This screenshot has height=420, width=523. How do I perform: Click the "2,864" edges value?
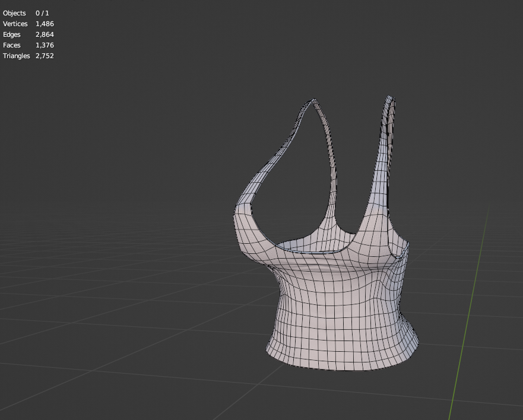click(x=45, y=34)
